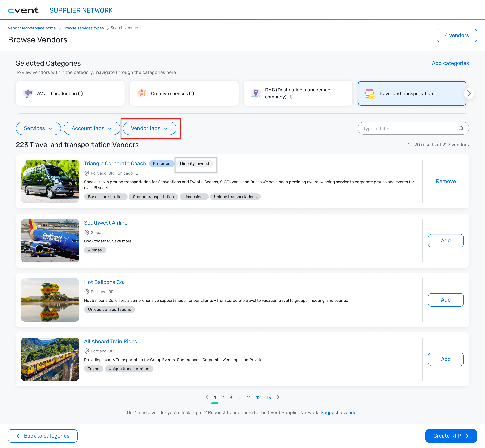Click the next categories chevron arrow
Image resolution: width=485 pixels, height=448 pixels.
point(469,93)
